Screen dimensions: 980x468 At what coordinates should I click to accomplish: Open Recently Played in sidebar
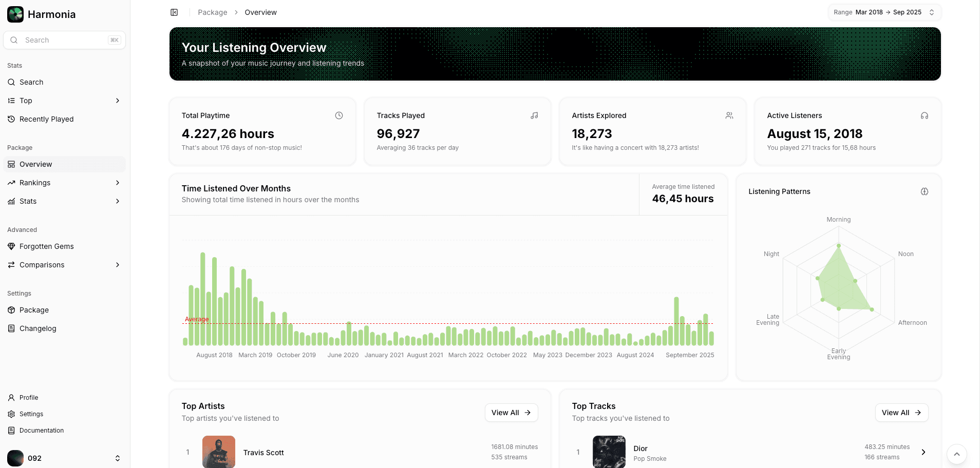[x=65, y=119]
